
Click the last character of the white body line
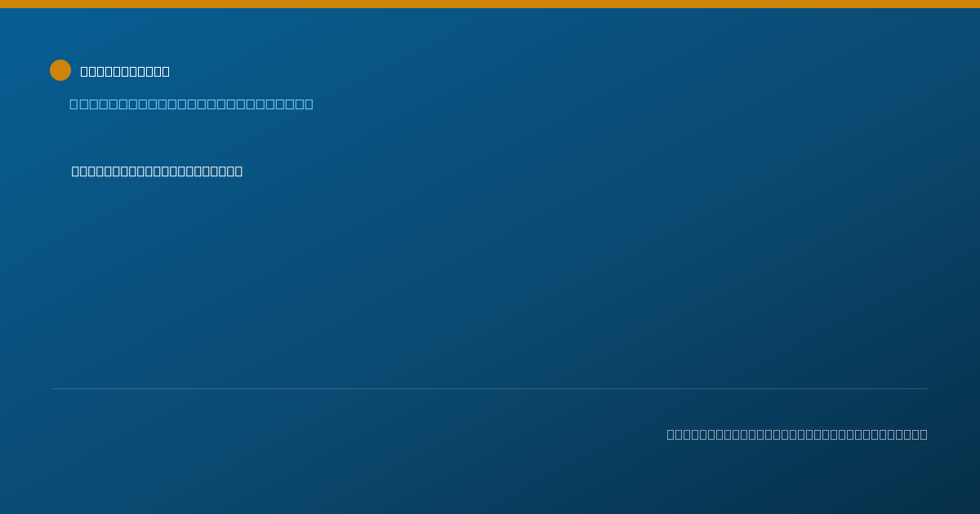[238, 171]
